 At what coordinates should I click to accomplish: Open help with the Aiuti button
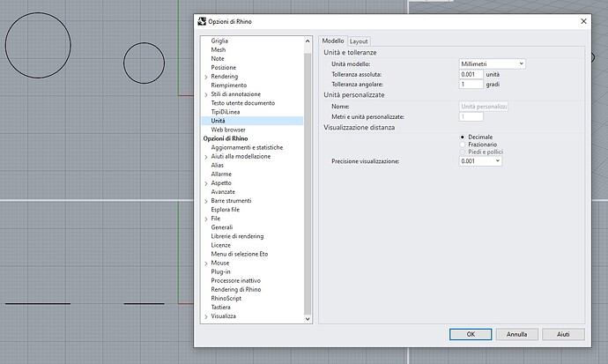click(563, 334)
